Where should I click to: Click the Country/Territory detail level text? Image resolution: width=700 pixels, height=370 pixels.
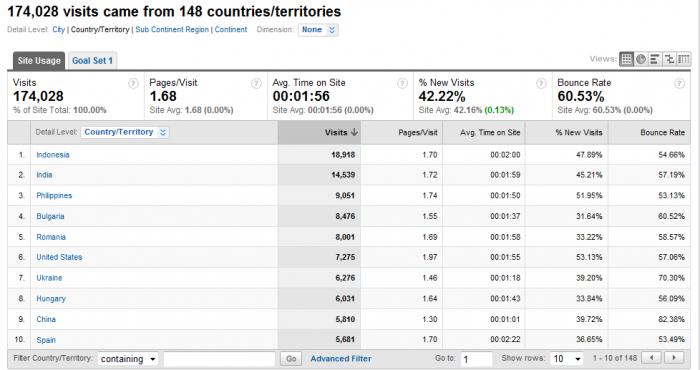(100, 29)
